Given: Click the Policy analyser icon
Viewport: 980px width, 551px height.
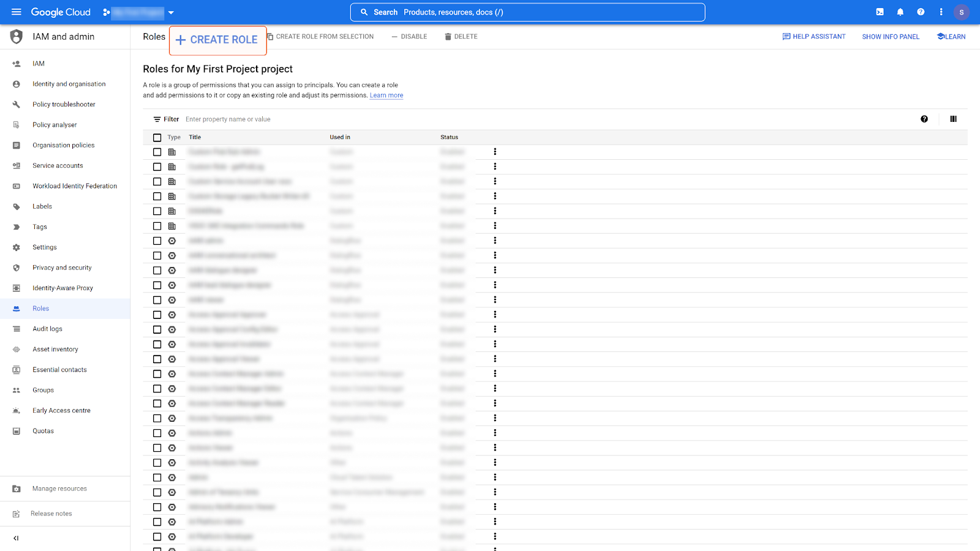Looking at the screenshot, I should [x=17, y=125].
